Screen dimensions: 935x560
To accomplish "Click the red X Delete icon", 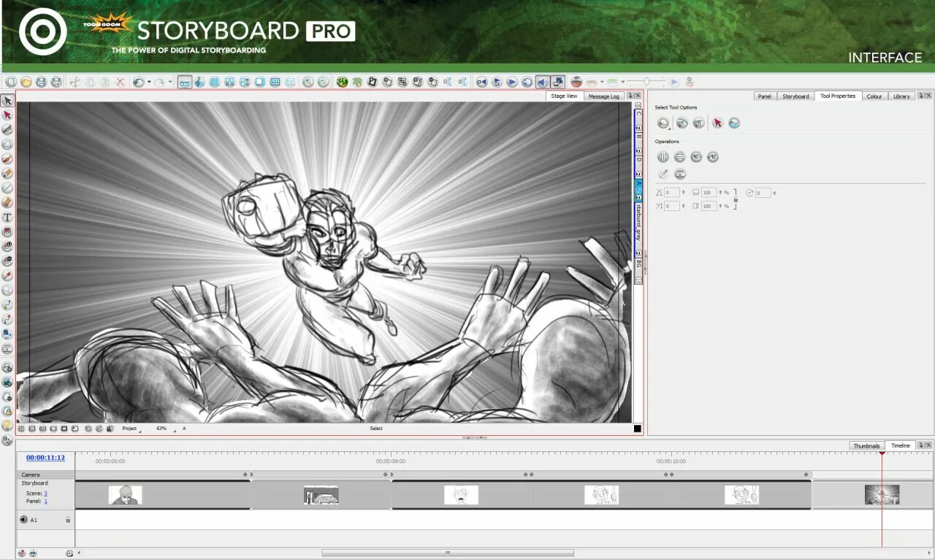I will (121, 83).
